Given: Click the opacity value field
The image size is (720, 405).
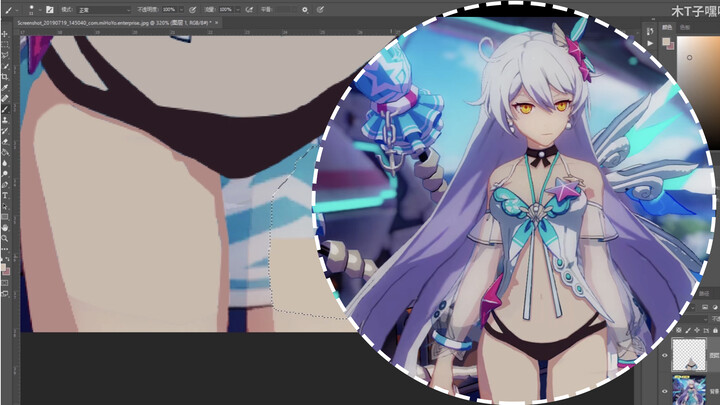Looking at the screenshot, I should click(x=169, y=10).
